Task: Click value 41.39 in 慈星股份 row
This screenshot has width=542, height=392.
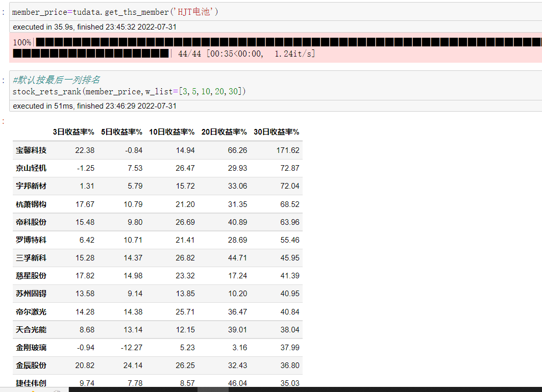Action: pos(290,276)
